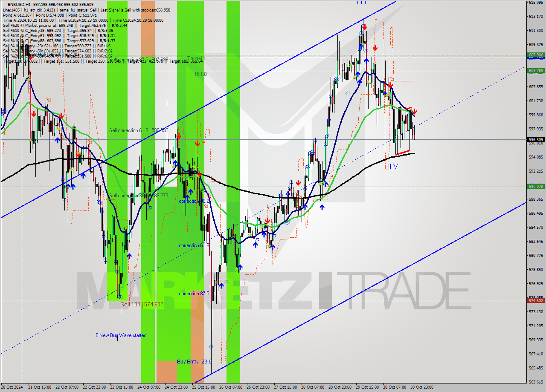546x392 pixels.
Task: Click the 584.570 price axis value
Action: pyautogui.click(x=536, y=227)
